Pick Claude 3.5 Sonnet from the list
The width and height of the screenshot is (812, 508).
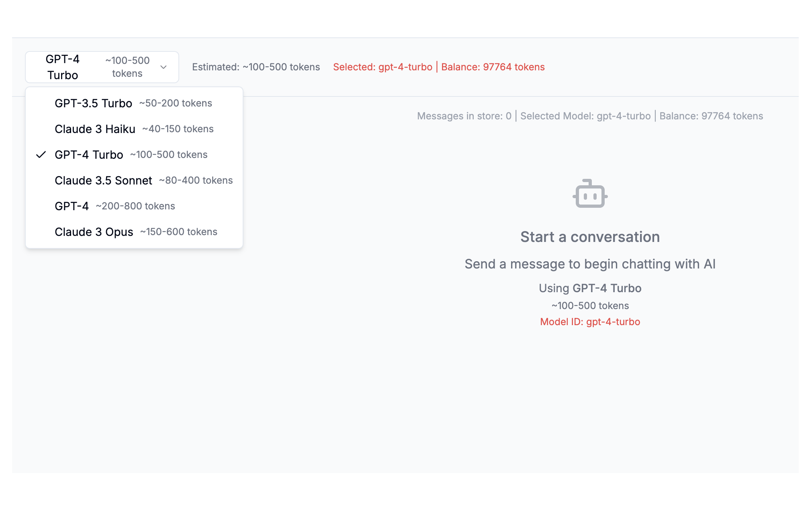[134, 180]
